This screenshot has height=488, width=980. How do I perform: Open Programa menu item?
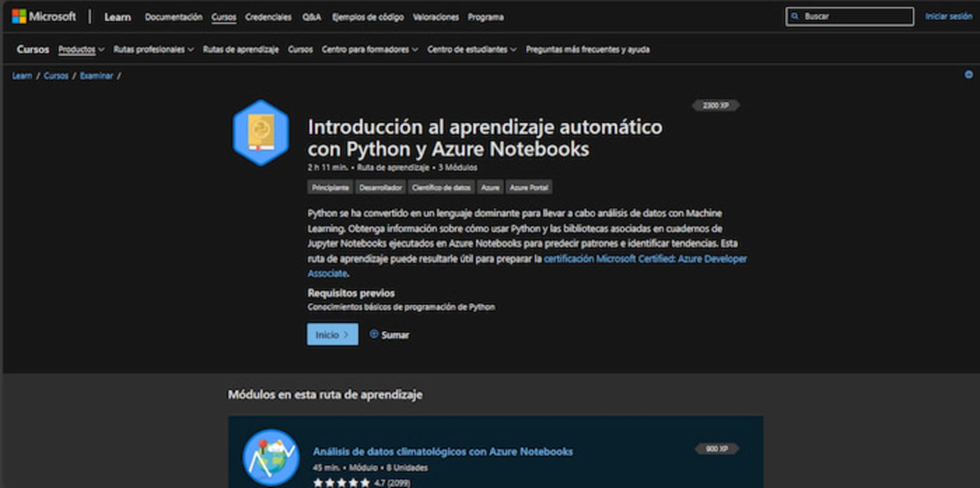tap(486, 17)
